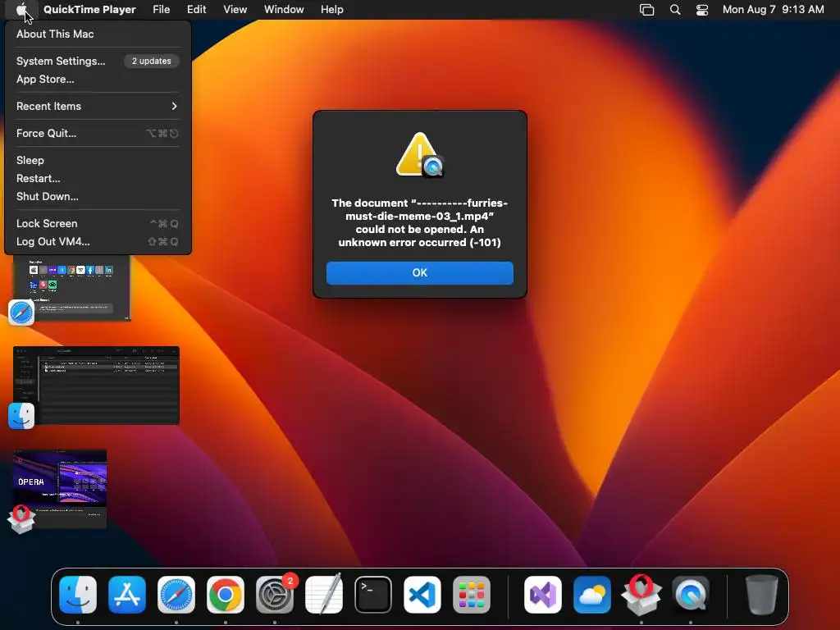This screenshot has width=840, height=630.
Task: Click QuickTime Player in the Dock
Action: (691, 595)
